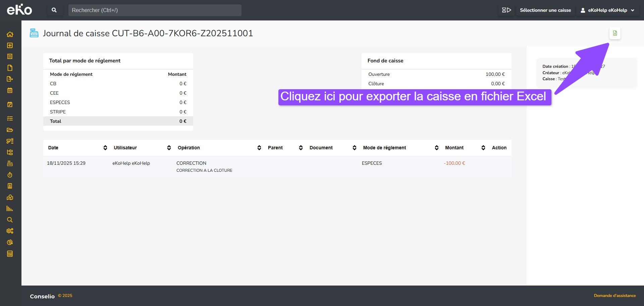The width and height of the screenshot is (644, 306).
Task: Open the checklist tasks sidebar icon
Action: [10, 118]
